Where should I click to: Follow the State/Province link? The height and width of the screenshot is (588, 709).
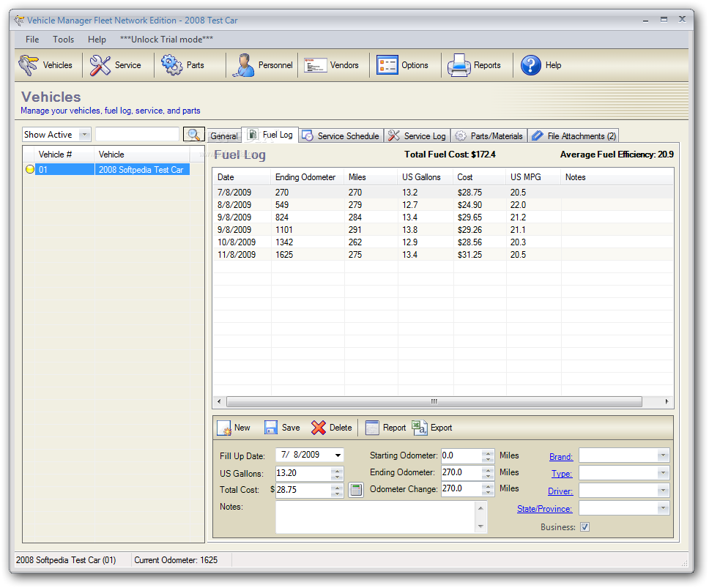point(544,508)
